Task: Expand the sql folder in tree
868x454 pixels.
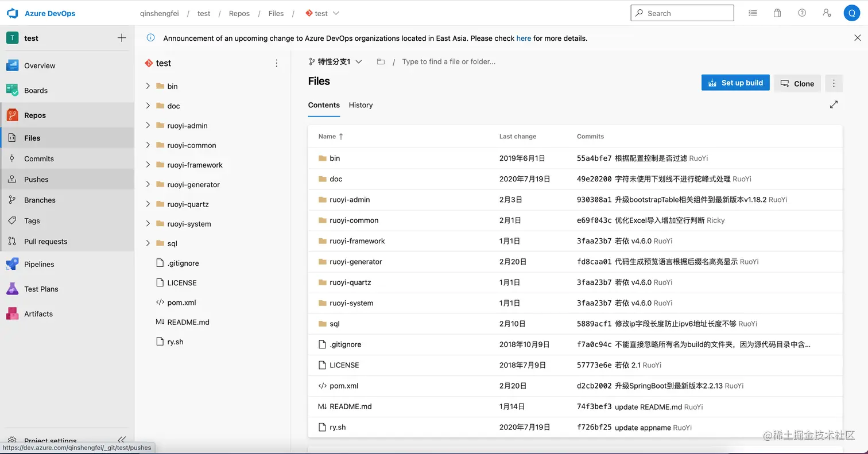Action: (148, 243)
